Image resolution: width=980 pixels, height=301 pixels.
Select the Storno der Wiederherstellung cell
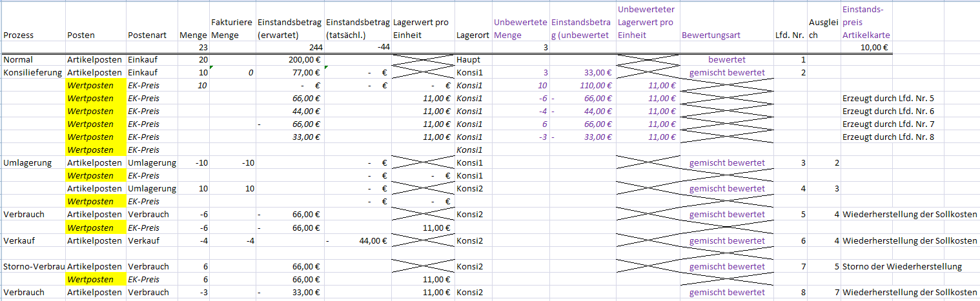(902, 266)
